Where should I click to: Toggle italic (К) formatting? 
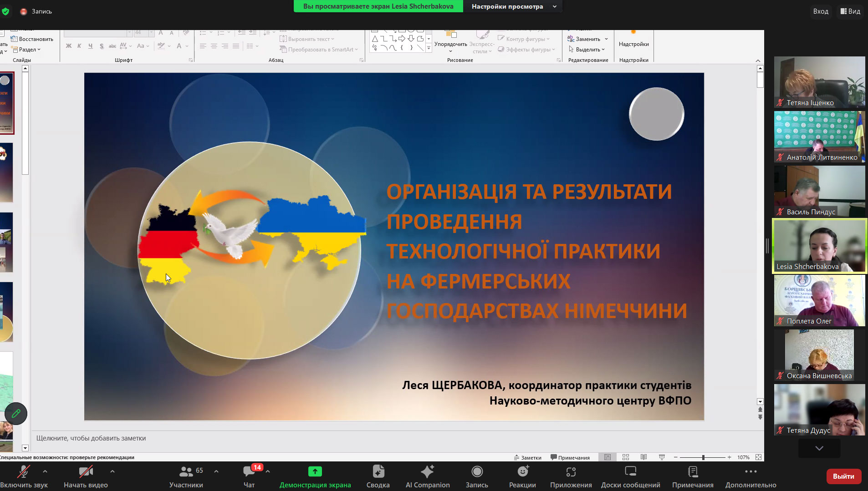point(80,46)
